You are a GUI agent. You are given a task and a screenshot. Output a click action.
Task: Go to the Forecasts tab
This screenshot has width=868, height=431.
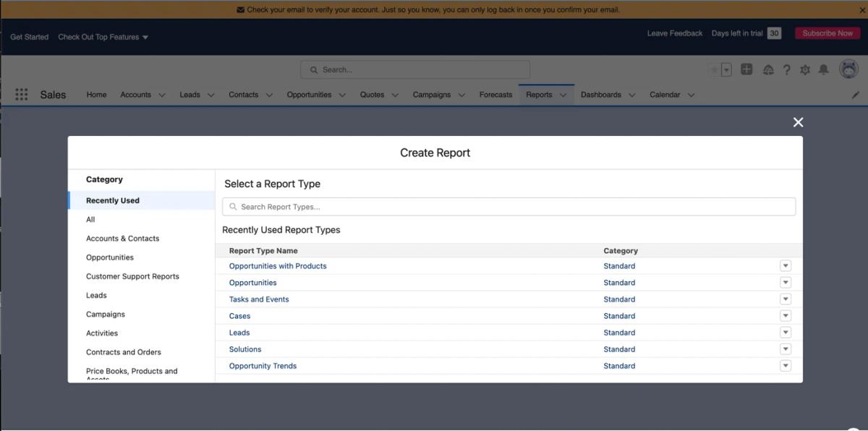[x=495, y=95]
